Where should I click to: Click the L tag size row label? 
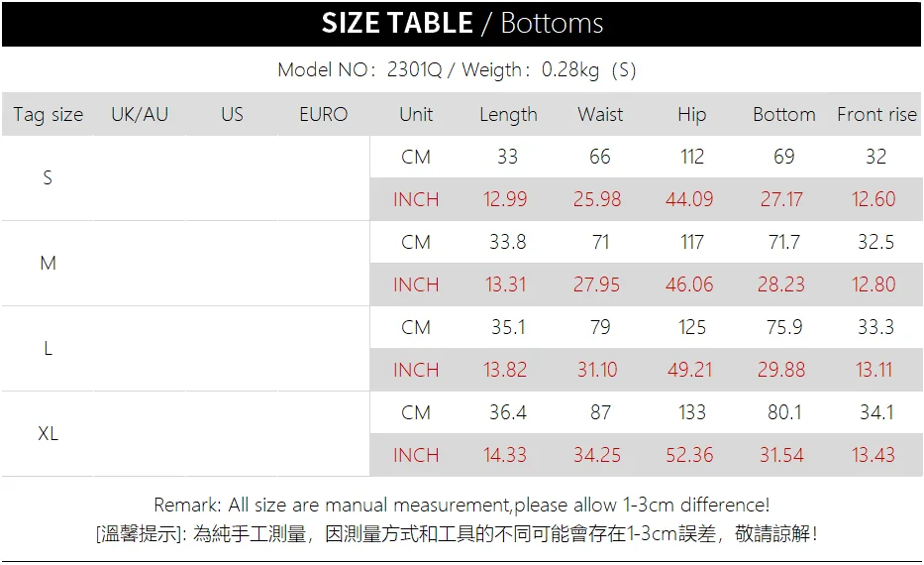tap(48, 349)
